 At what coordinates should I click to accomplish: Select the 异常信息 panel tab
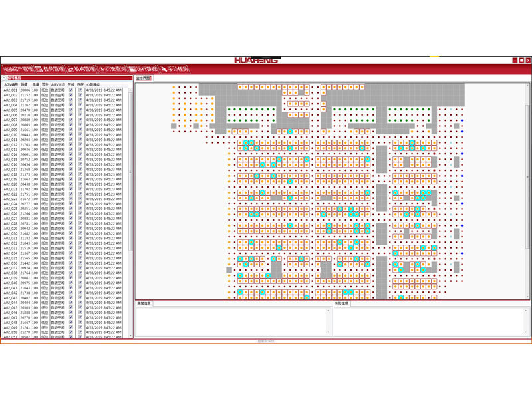click(144, 304)
